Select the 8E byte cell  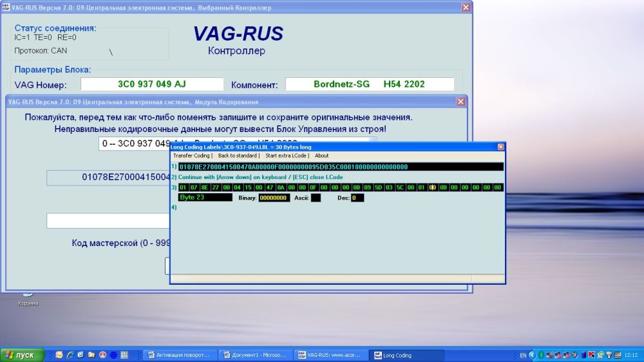click(205, 187)
